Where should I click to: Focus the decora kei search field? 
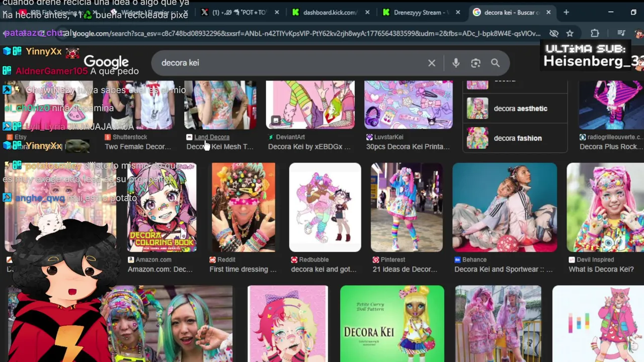[292, 63]
